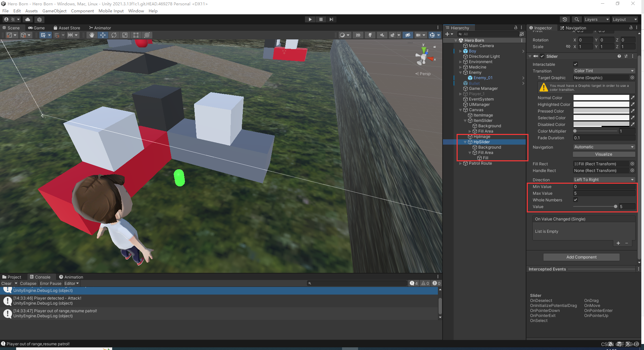Click the Inspector lock icon
This screenshot has width=644, height=350.
[x=631, y=28]
